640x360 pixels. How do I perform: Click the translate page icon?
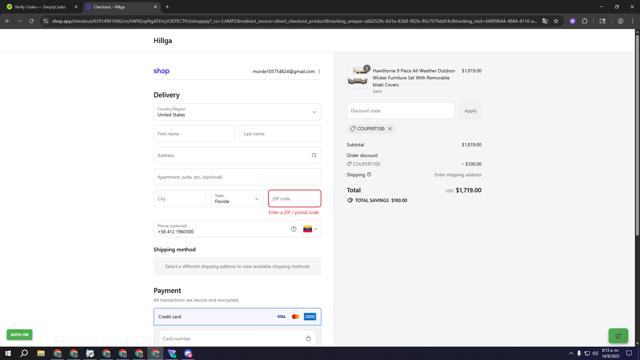tap(545, 21)
